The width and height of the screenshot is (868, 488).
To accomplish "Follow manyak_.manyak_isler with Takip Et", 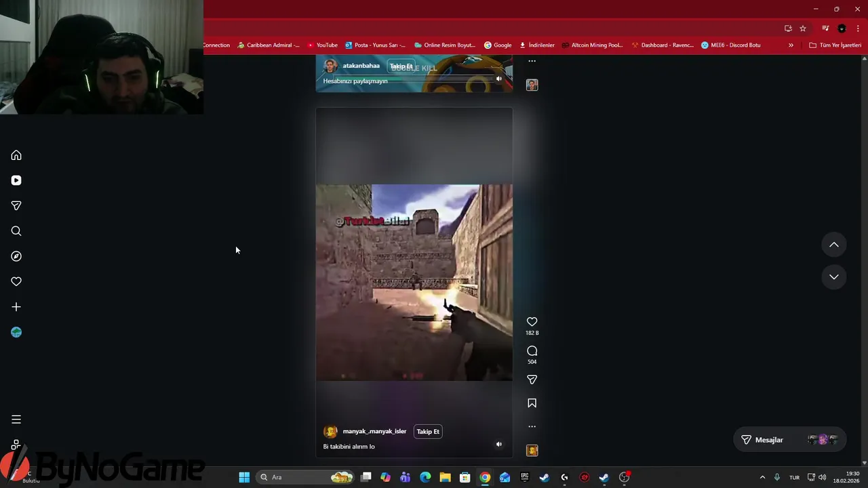I will pyautogui.click(x=428, y=432).
